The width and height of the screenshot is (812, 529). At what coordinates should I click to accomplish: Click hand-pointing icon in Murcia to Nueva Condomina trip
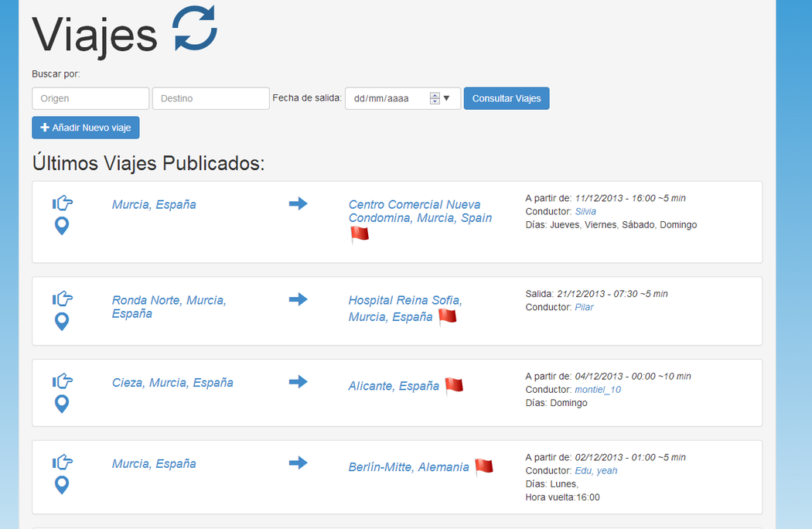click(63, 203)
